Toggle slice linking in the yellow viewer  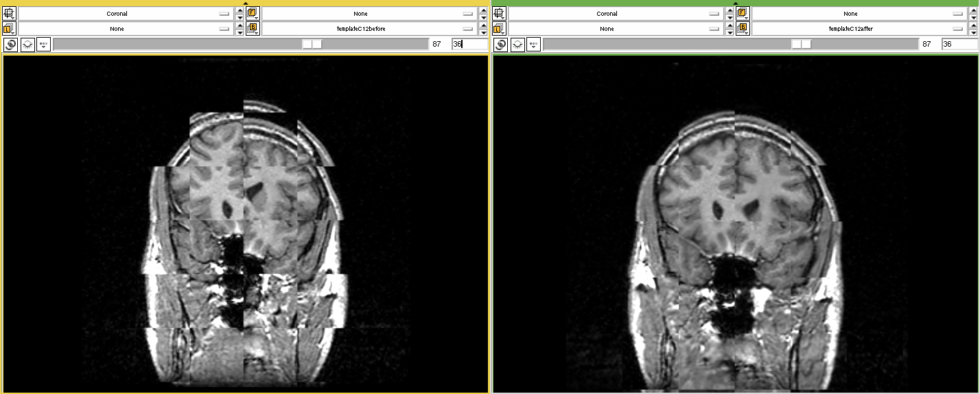point(10,45)
